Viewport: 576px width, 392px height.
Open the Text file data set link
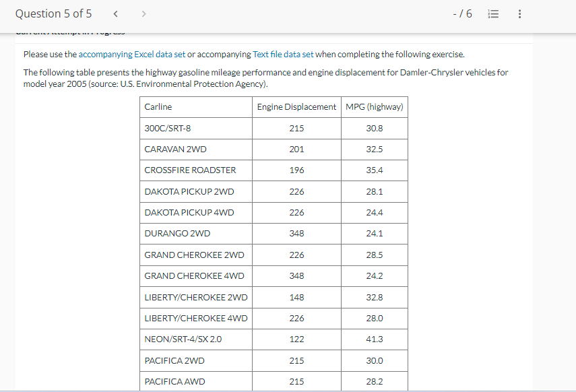coord(283,55)
